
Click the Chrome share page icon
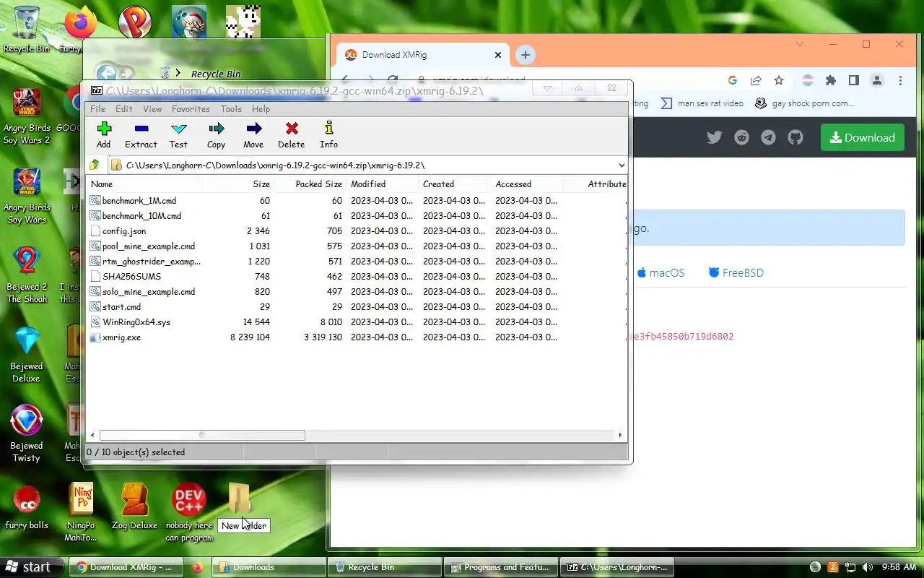756,81
